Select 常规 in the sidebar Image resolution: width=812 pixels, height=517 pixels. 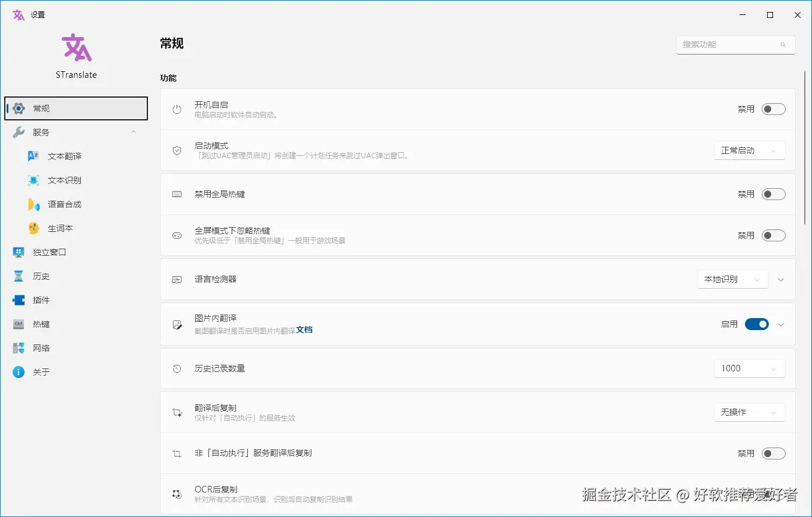click(76, 108)
